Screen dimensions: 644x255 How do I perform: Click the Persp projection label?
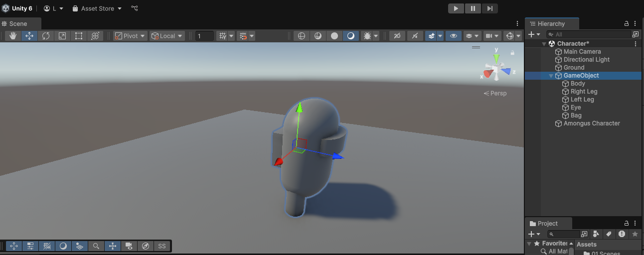click(x=495, y=93)
